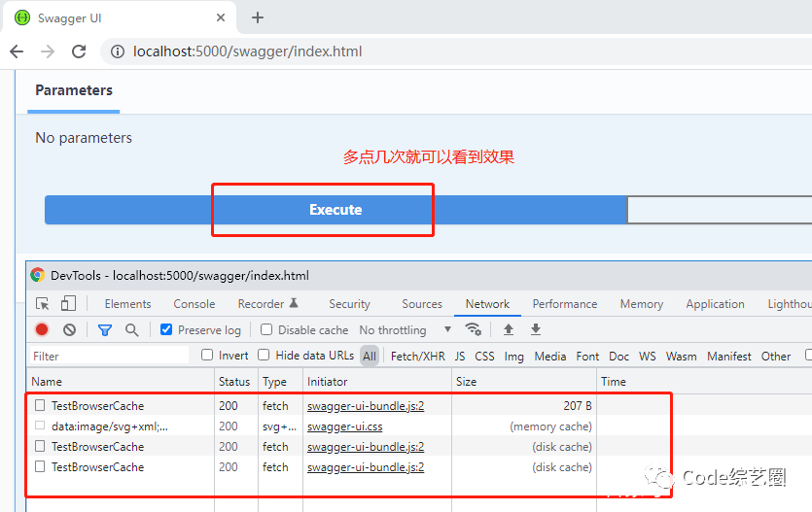View site information icon in address bar
Image resolution: width=812 pixels, height=512 pixels.
pyautogui.click(x=118, y=51)
